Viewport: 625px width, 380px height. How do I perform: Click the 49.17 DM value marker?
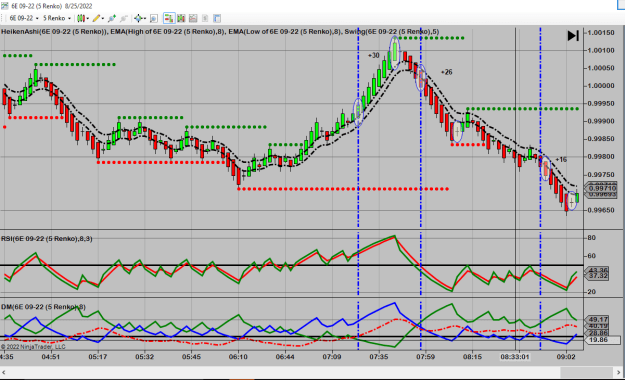597,319
